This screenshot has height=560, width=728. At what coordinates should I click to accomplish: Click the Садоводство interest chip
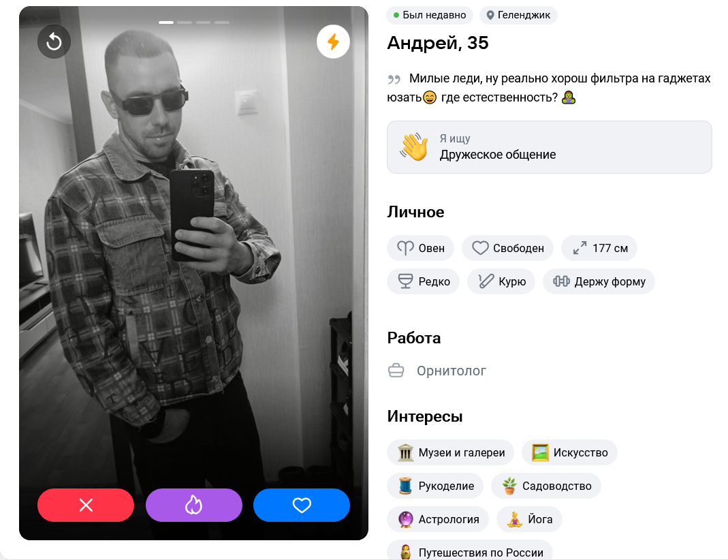coord(546,486)
